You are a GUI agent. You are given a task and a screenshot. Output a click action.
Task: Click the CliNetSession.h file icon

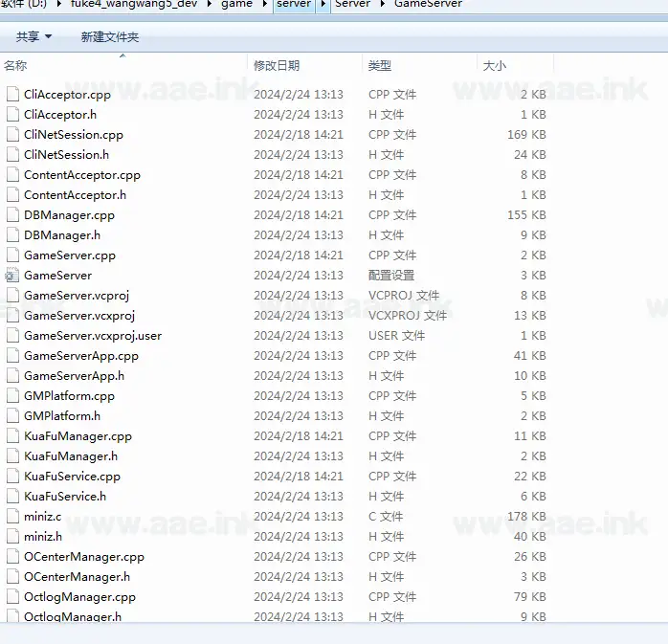pyautogui.click(x=12, y=154)
